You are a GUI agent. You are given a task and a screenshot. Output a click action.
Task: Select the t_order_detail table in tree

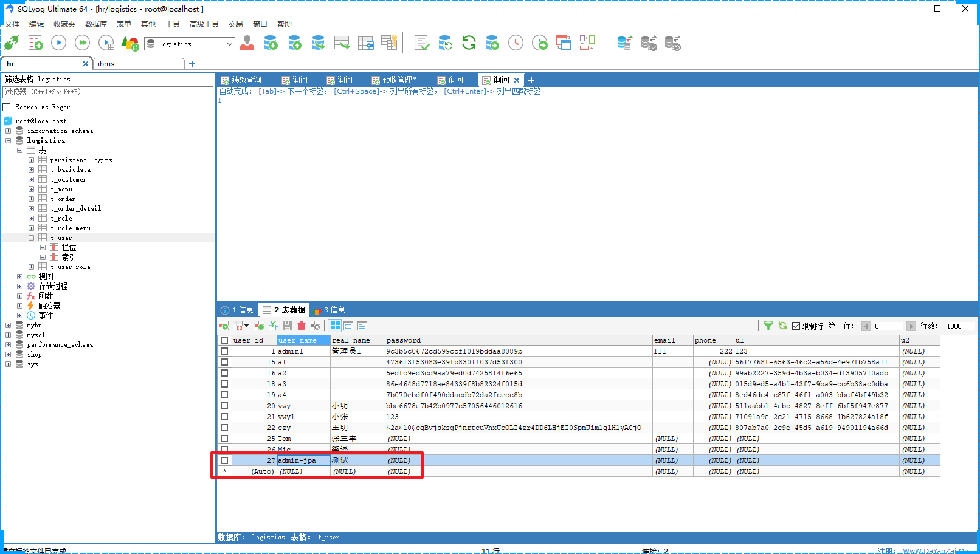(x=75, y=208)
